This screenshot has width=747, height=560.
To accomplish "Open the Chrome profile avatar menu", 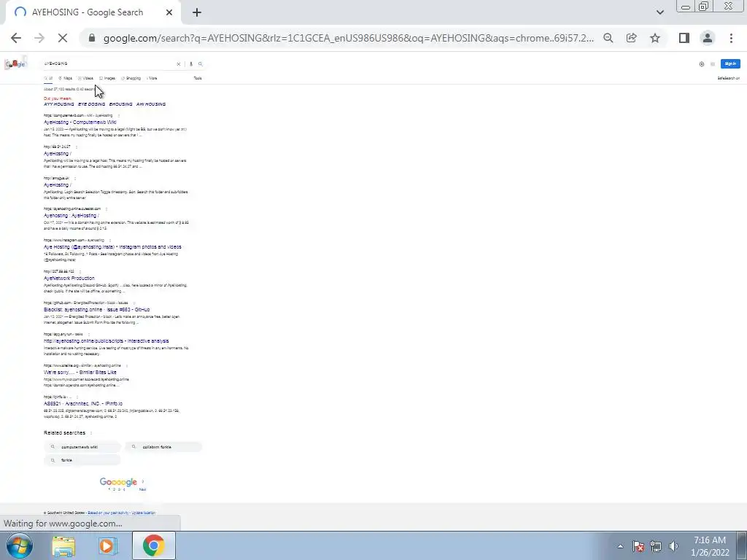I will click(x=708, y=38).
